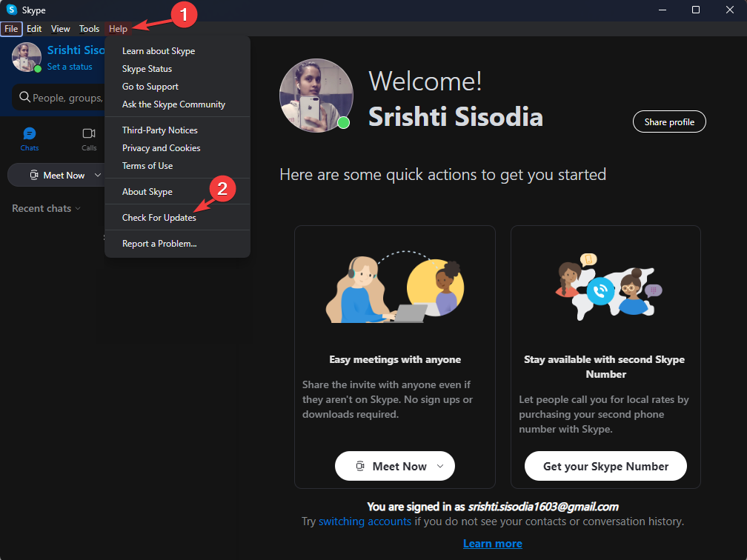Viewport: 747px width, 560px height.
Task: Click the Srishti Siso name in sidebar
Action: coord(76,50)
